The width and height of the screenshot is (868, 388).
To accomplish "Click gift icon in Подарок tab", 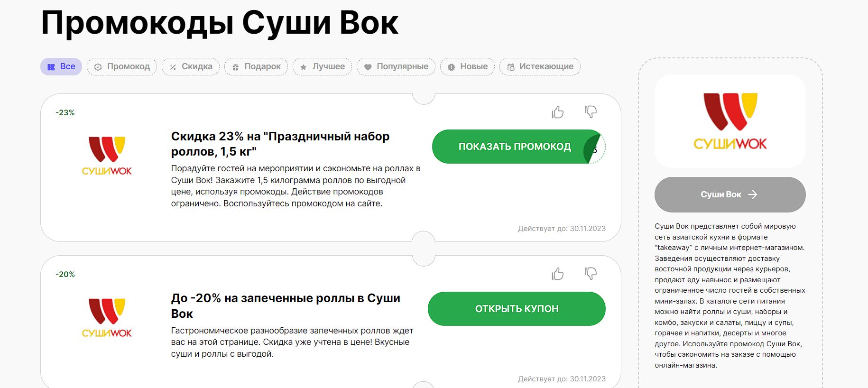I will point(235,67).
